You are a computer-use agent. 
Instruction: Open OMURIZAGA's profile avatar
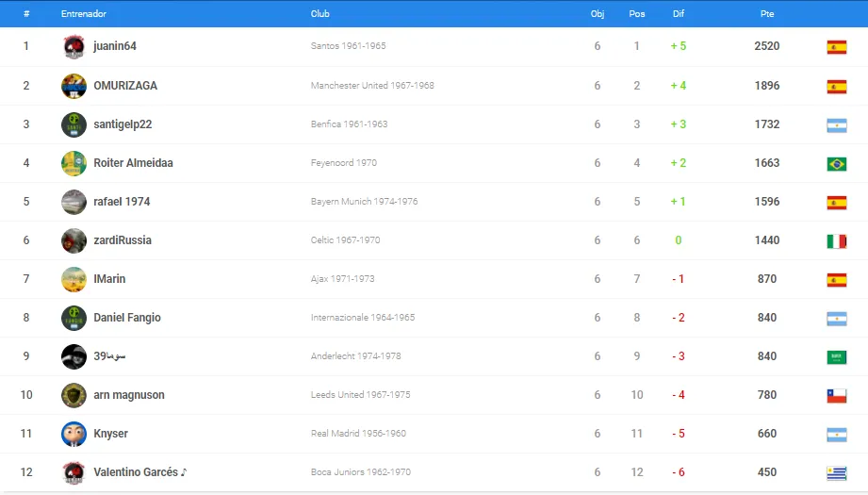coord(74,86)
